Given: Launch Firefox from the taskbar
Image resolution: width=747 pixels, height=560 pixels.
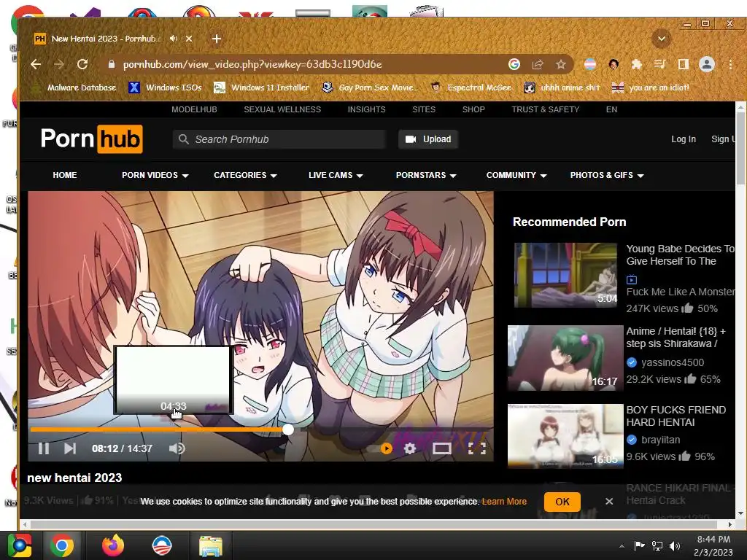Looking at the screenshot, I should tap(113, 545).
